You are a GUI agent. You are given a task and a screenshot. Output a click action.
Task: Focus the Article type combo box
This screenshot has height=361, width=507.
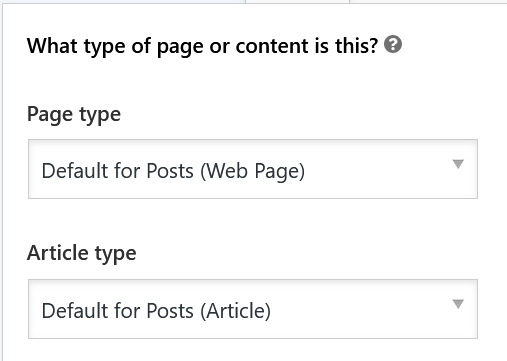click(x=253, y=309)
